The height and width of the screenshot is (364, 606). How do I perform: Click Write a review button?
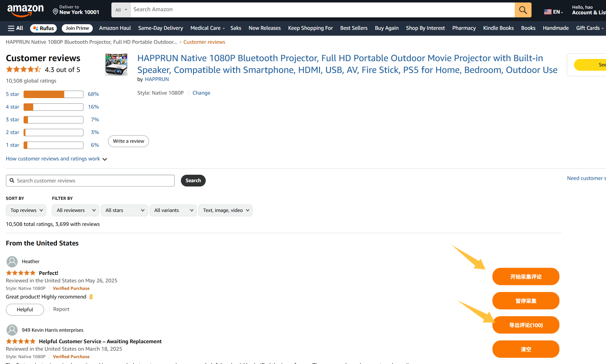[x=128, y=141]
